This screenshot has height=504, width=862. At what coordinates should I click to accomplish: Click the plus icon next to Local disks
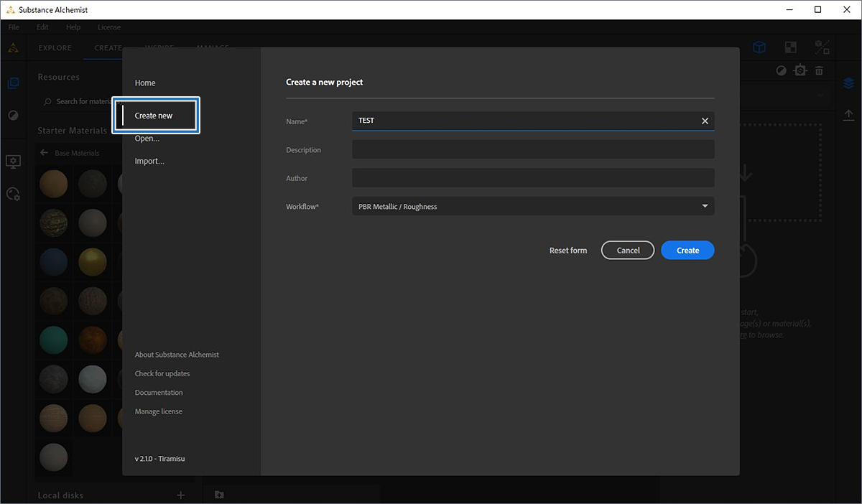tap(180, 495)
